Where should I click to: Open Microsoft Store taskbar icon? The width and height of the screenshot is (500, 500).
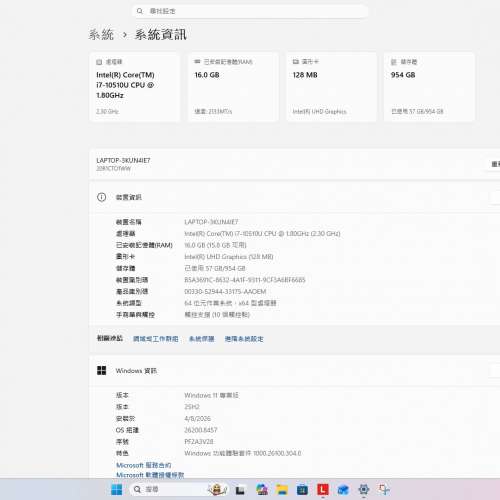point(302,489)
